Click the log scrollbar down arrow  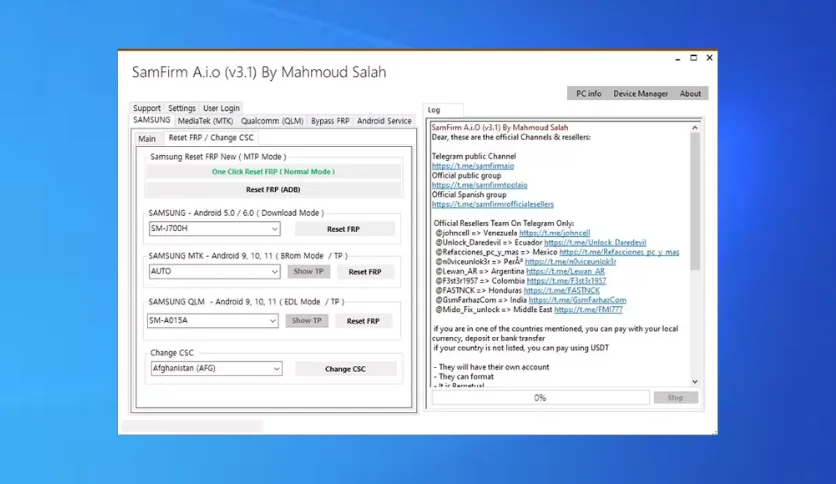pyautogui.click(x=695, y=382)
